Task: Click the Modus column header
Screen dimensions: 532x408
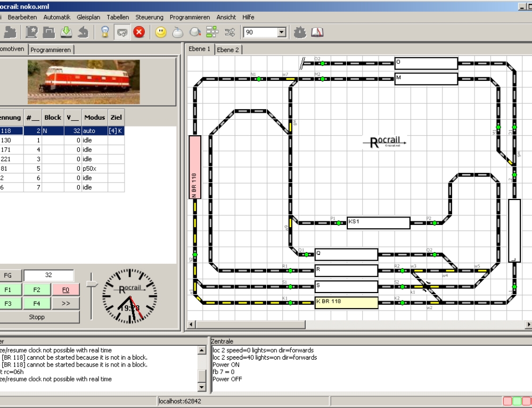Action: click(x=95, y=118)
